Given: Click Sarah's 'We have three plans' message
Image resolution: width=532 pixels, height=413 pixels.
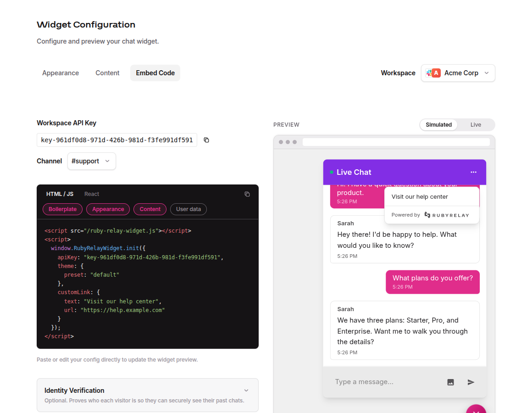Looking at the screenshot, I should [405, 330].
